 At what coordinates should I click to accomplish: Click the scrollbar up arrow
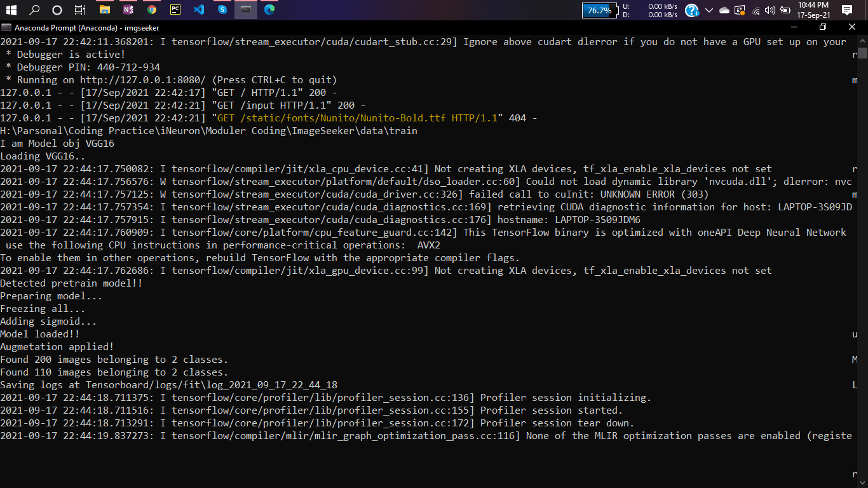[862, 40]
